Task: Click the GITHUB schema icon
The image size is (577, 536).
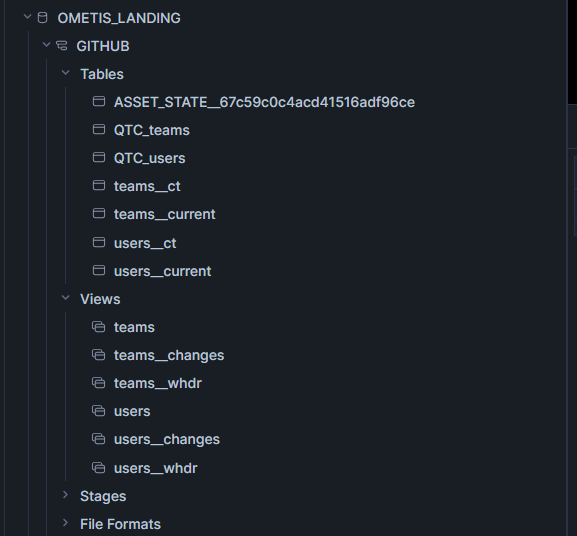Action: click(x=61, y=46)
